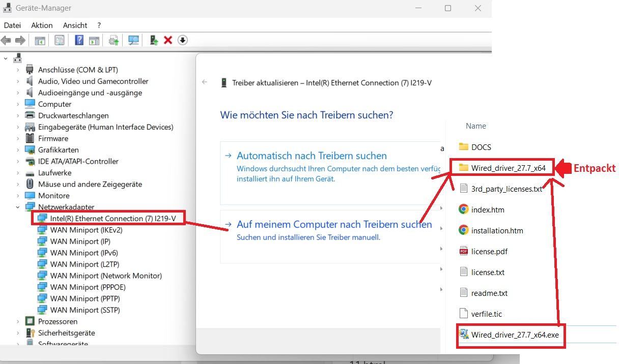This screenshot has width=619, height=364.
Task: Expand Anschlüsse (COM & LPT) node
Action: pyautogui.click(x=18, y=70)
